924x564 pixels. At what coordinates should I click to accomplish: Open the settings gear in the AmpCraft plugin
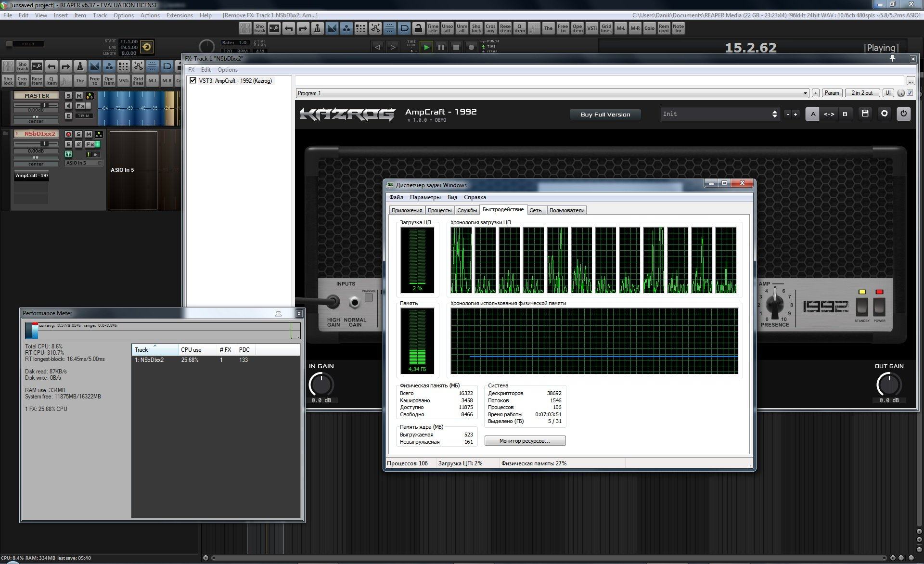pyautogui.click(x=884, y=114)
